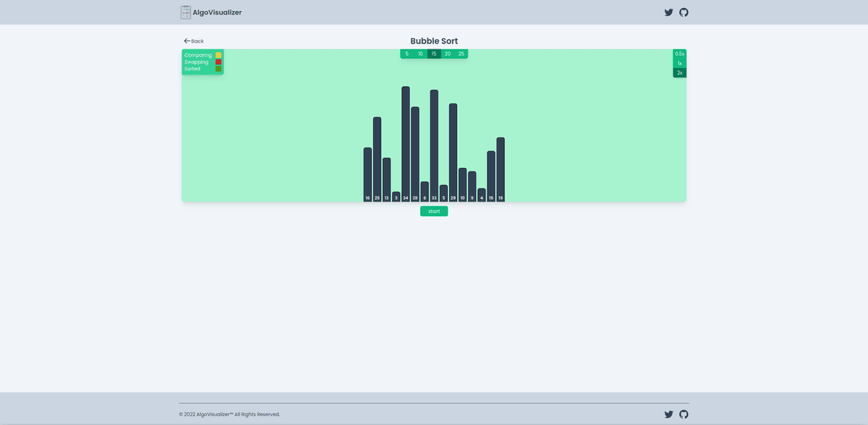Select array size 10

420,54
